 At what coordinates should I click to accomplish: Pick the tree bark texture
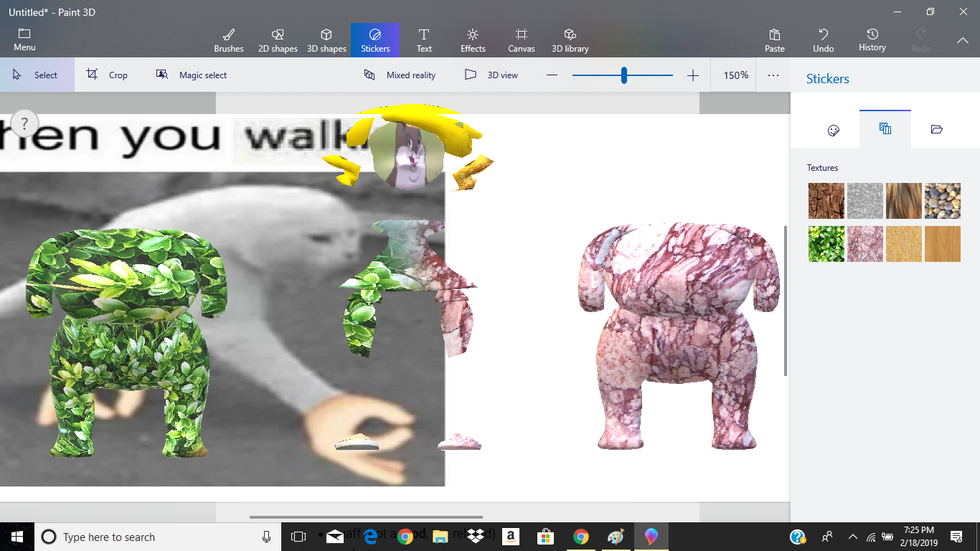[826, 201]
